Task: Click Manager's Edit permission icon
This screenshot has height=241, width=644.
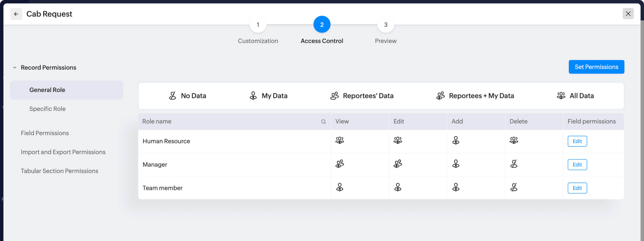Action: 398,164
